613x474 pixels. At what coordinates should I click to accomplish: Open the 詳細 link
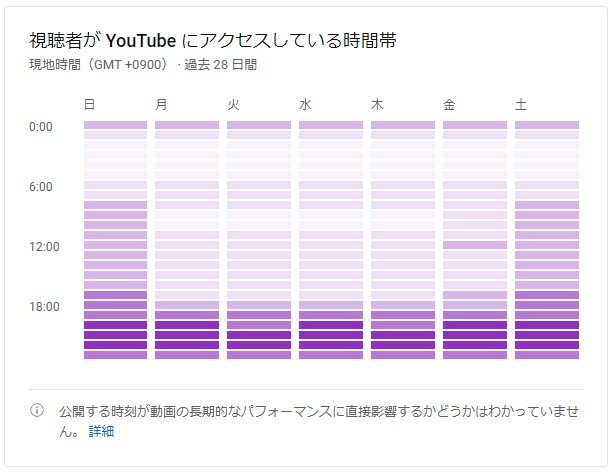coord(101,431)
